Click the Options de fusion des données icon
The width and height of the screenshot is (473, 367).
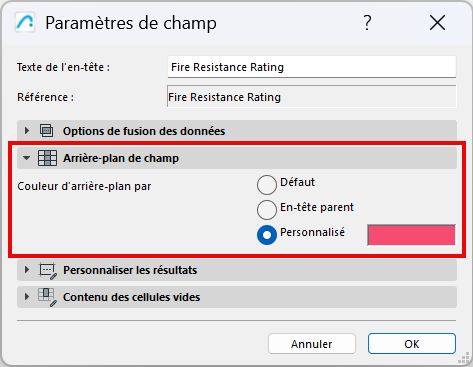[x=46, y=131]
